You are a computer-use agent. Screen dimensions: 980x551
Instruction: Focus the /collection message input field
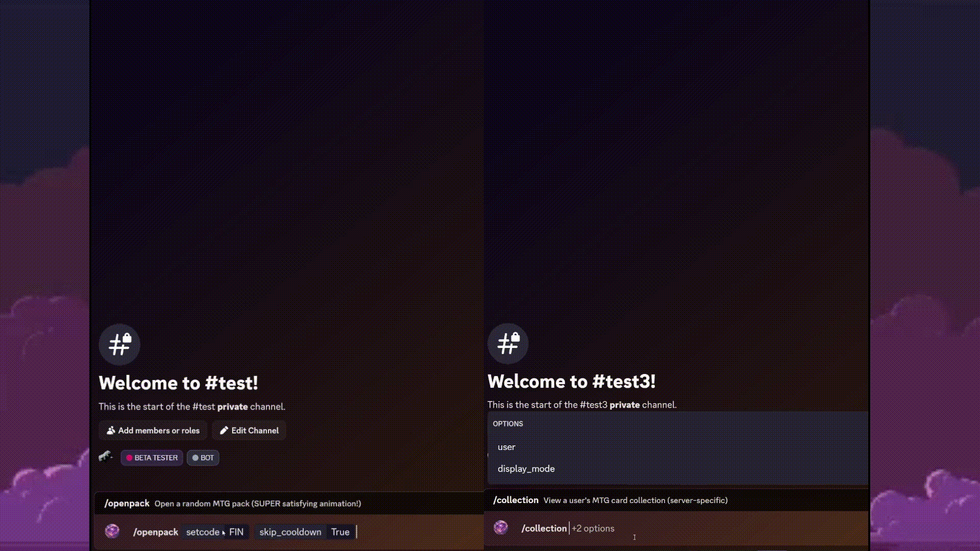coord(676,529)
